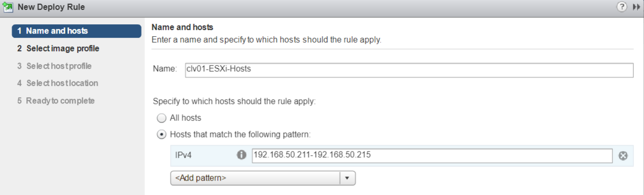
Task: Open the help question mark icon
Action: 621,7
